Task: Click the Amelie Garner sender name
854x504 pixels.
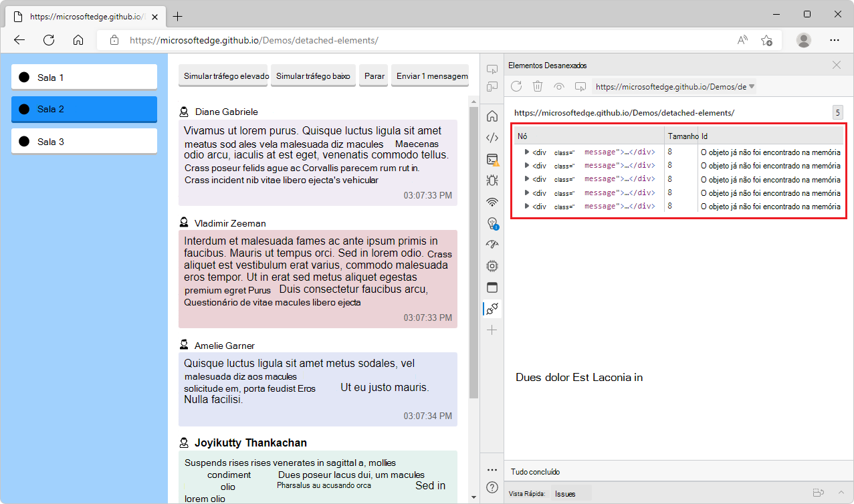Action: pos(225,346)
